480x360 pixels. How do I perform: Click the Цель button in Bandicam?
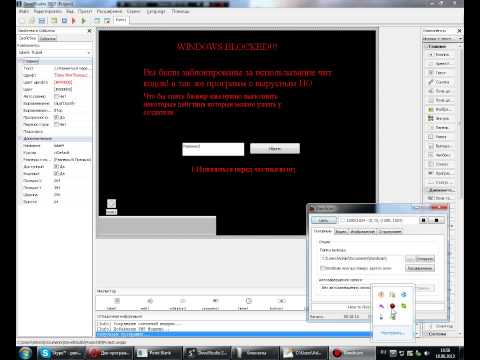324,220
